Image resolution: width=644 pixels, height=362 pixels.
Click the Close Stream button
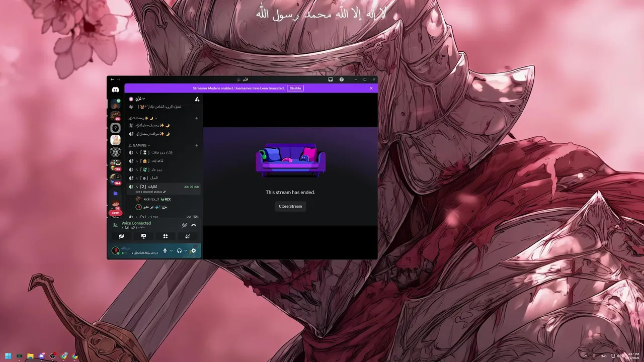point(290,206)
